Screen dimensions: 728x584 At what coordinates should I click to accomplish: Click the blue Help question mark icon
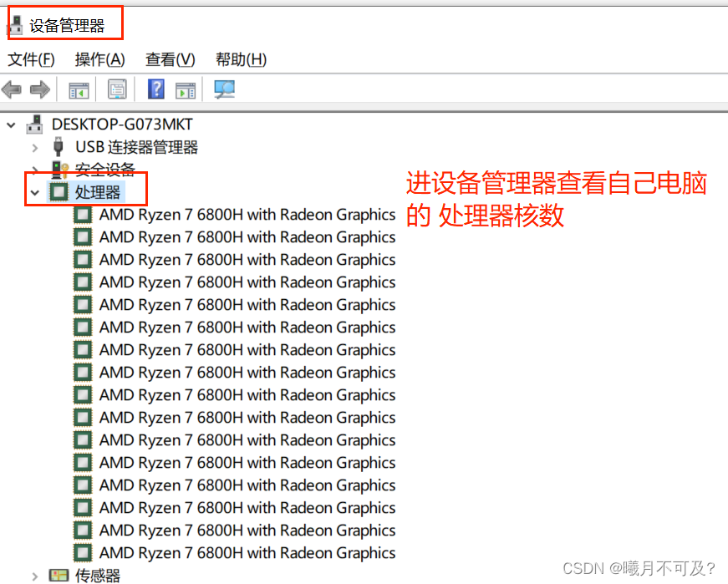pos(156,89)
